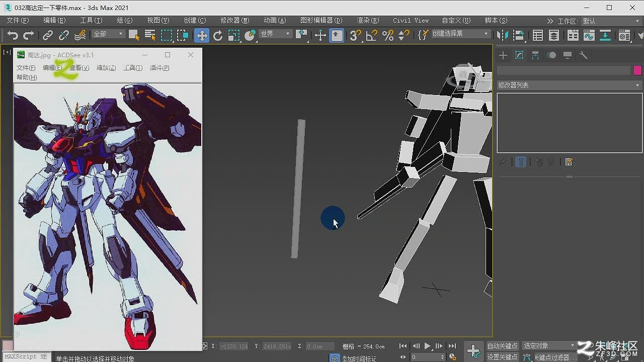Click the Align tool icon
Image resolution: width=644 pixels, height=362 pixels.
pos(519,35)
